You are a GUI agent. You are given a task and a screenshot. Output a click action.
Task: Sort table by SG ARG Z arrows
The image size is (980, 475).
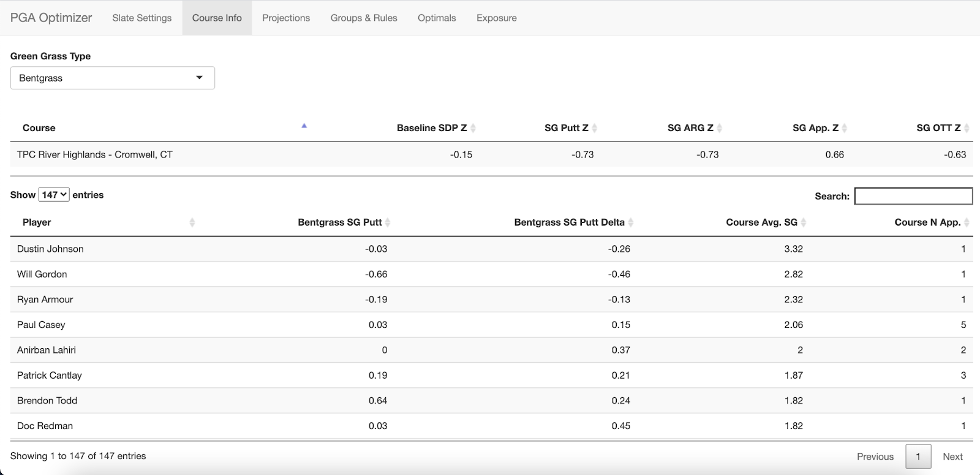[x=719, y=128]
